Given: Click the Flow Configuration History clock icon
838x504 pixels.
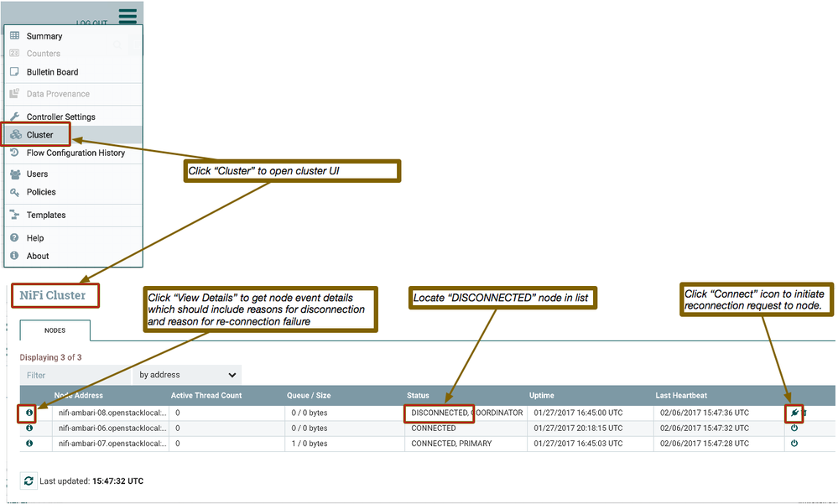Looking at the screenshot, I should pyautogui.click(x=14, y=153).
